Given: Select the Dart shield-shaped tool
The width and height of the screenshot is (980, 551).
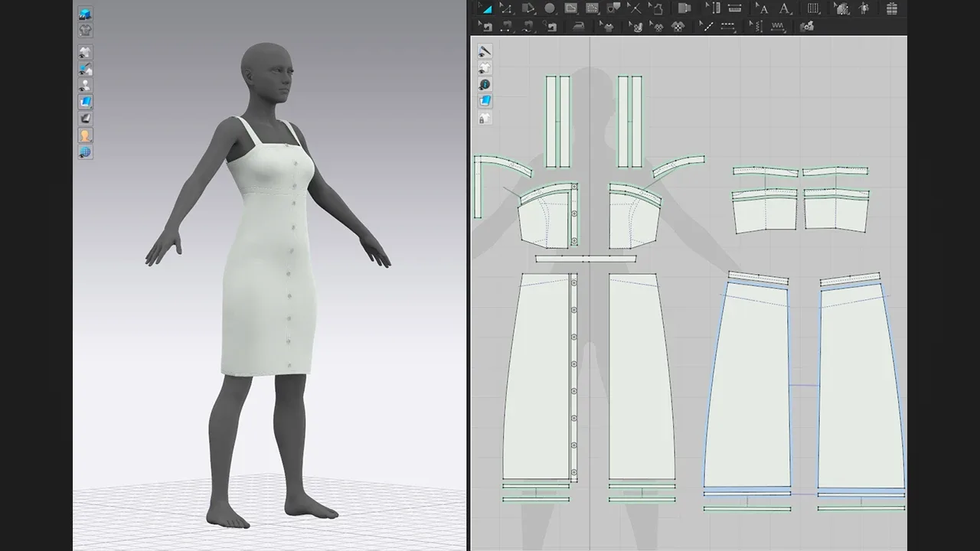Looking at the screenshot, I should (613, 8).
